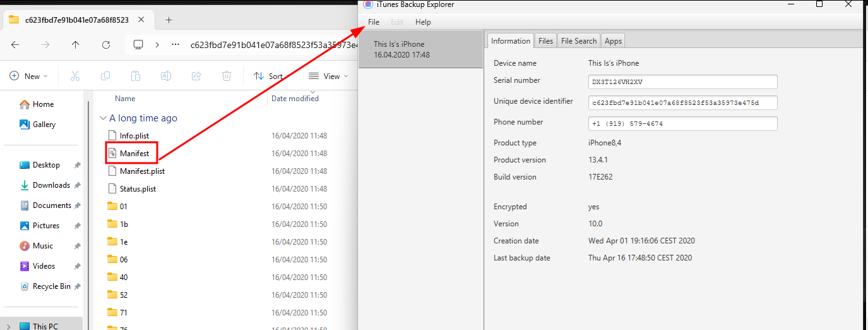Sort files by the Name column header
This screenshot has width=868, height=330.
(x=125, y=99)
